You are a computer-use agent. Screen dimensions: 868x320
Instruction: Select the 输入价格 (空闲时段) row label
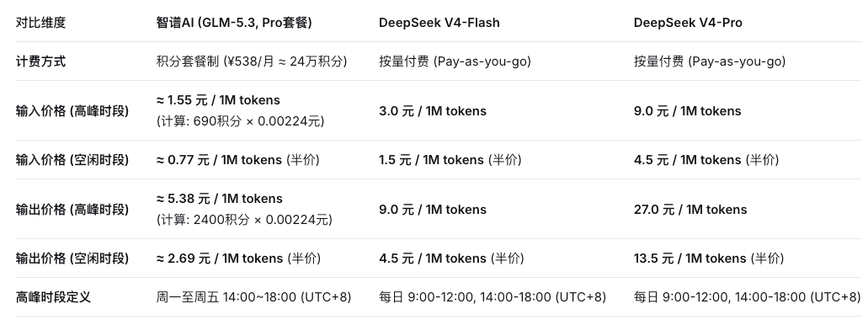tap(72, 160)
